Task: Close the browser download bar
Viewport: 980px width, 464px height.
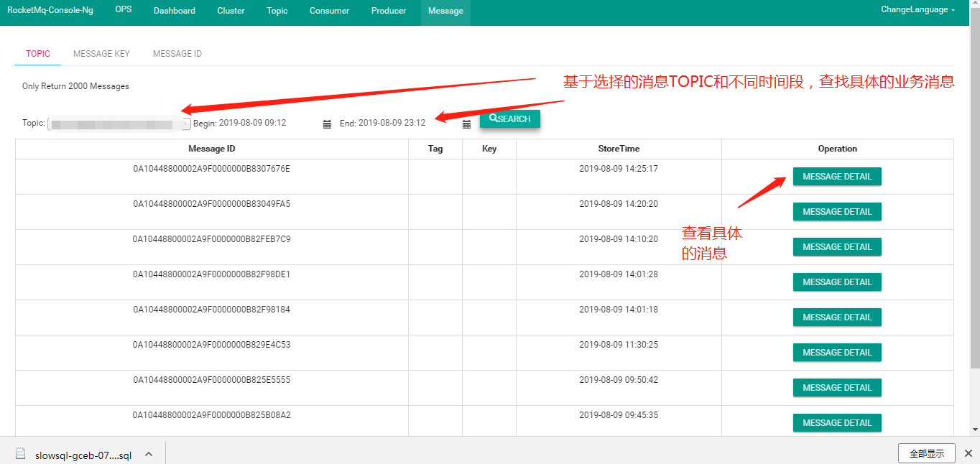Action: [968, 453]
